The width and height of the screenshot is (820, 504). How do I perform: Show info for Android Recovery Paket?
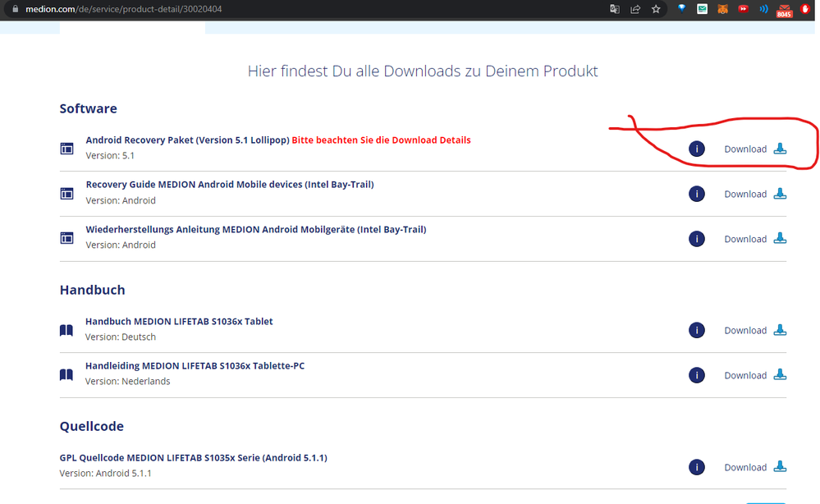[697, 149]
